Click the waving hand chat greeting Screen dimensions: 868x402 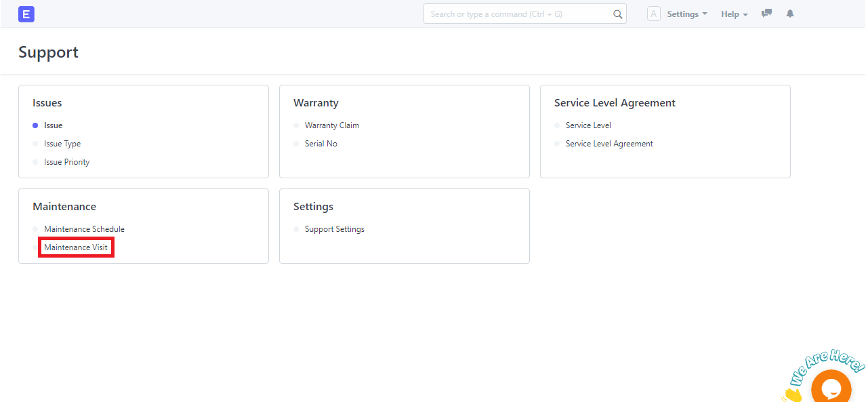point(791,395)
